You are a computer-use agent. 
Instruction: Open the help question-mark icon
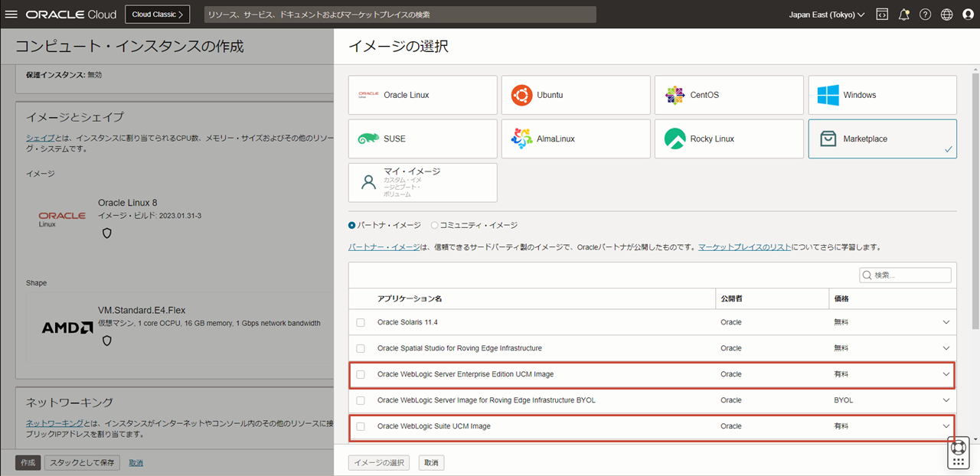pyautogui.click(x=924, y=14)
